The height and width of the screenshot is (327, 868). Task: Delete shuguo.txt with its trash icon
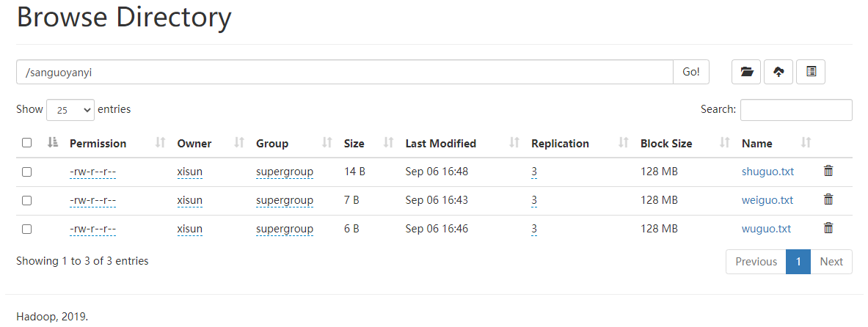(828, 172)
